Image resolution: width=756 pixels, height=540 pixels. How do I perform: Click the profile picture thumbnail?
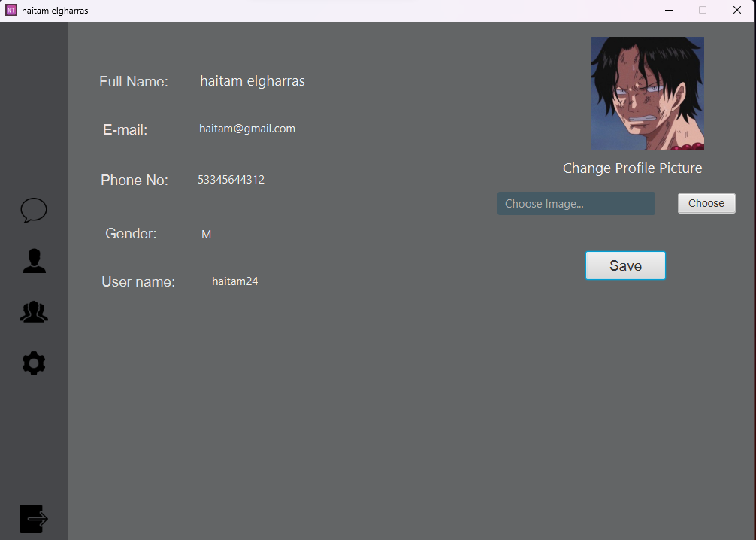pos(648,93)
